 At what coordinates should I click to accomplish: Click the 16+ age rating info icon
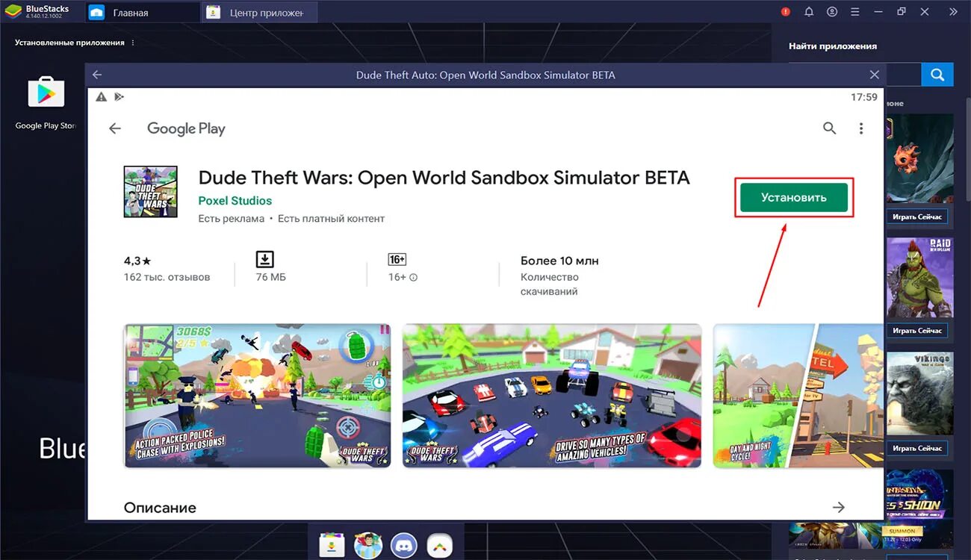coord(414,278)
